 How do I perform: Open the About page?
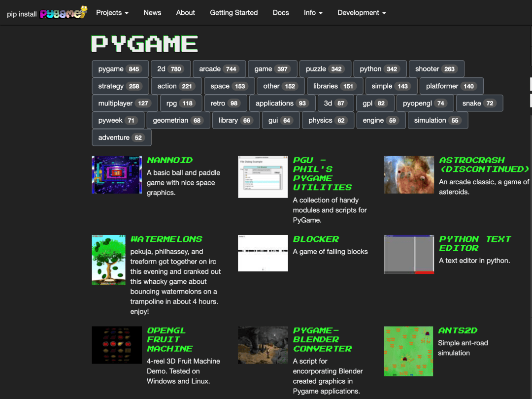[x=185, y=12]
